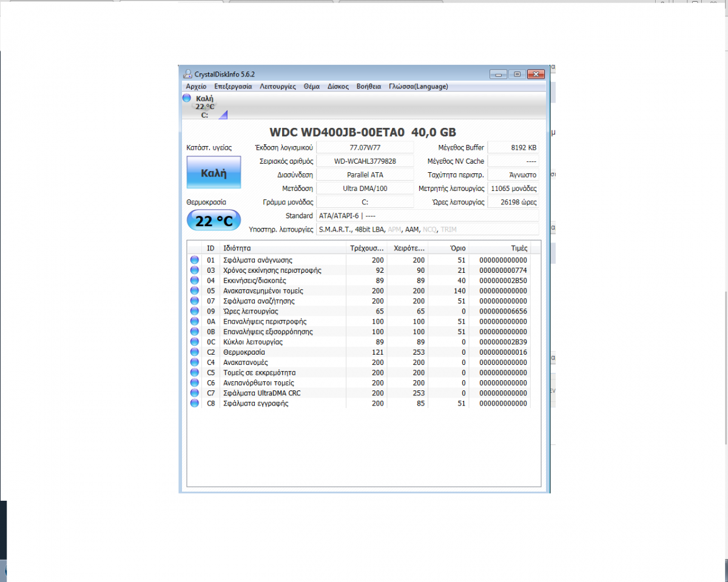Click the disk title WDC WD400JB-00ETA0 40,0 GB
Viewport: 728px width, 582px height.
point(363,132)
